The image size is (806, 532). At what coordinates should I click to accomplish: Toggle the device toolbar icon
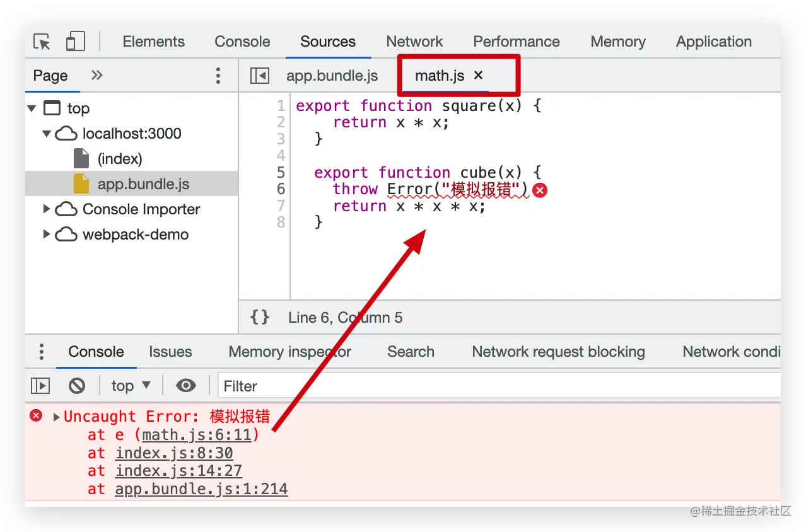click(76, 42)
